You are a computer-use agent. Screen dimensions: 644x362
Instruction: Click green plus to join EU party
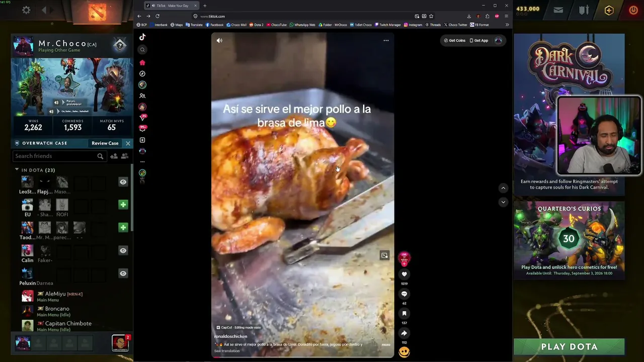point(123,205)
